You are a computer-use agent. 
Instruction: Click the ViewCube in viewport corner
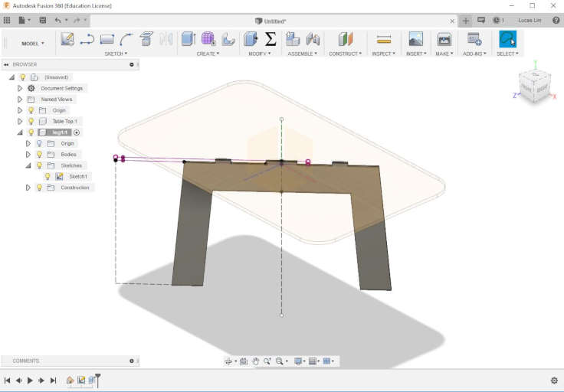coord(535,86)
